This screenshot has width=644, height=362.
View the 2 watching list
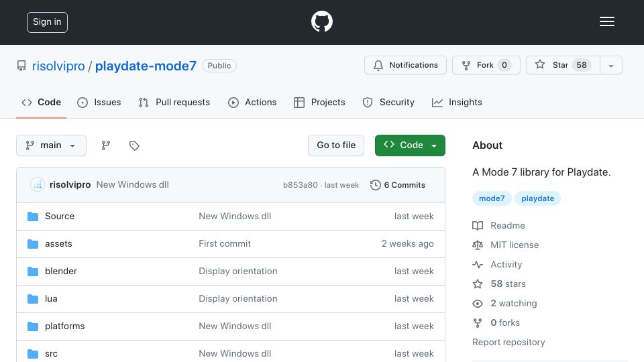point(514,303)
